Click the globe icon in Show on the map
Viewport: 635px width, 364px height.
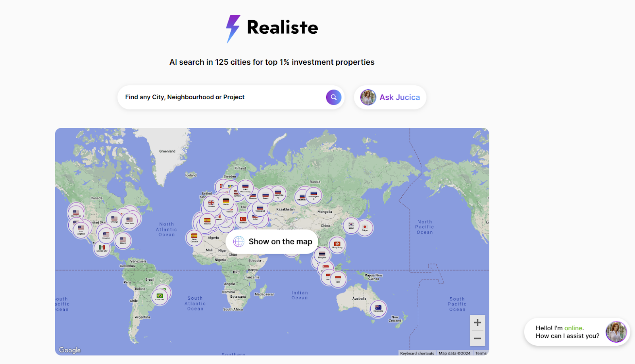click(239, 241)
